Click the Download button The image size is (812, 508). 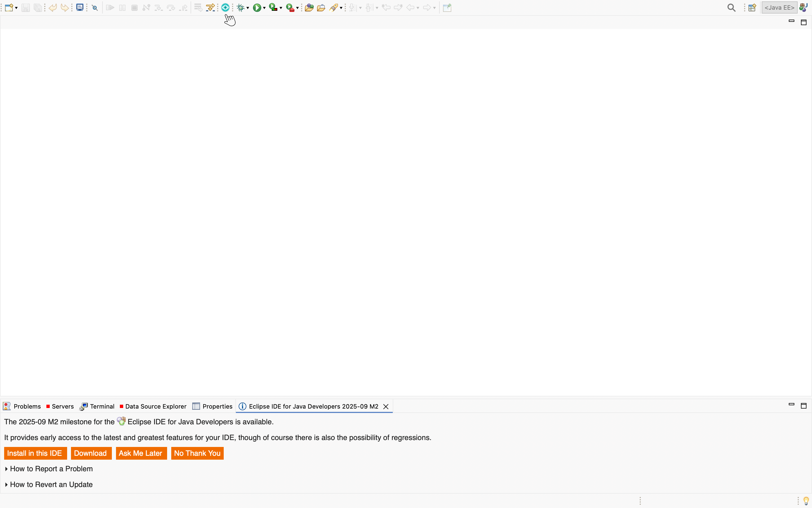click(91, 453)
